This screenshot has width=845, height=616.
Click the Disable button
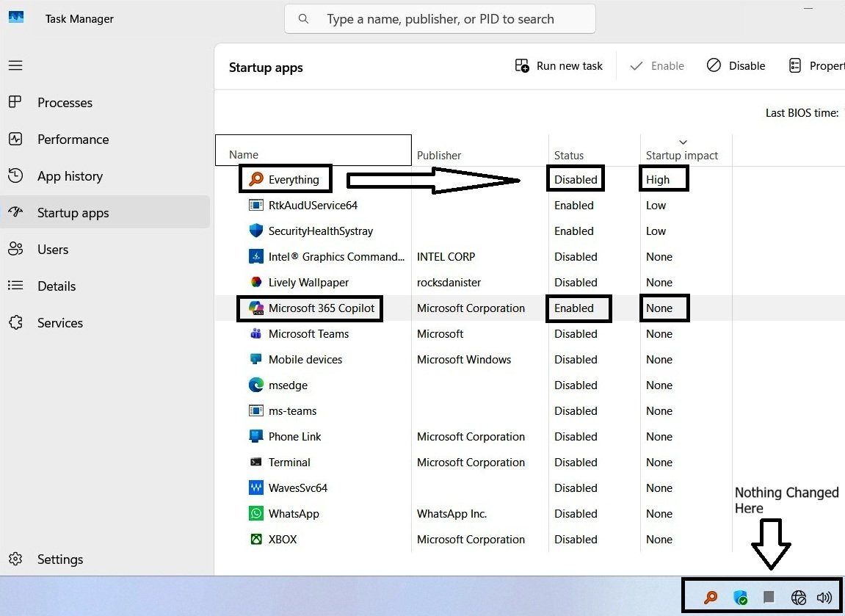tap(736, 66)
